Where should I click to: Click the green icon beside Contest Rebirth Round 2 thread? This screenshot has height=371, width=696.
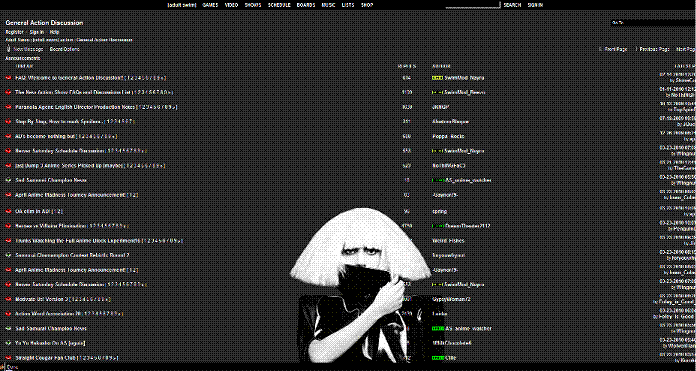coord(8,255)
